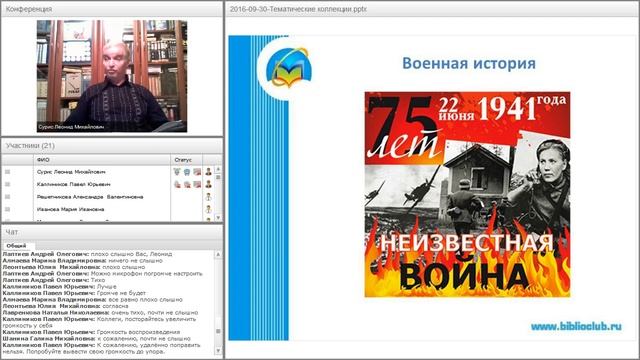Viewport: 640px width, 360px height.
Task: Click chat message 'все равно плохо слышно'
Action: 146,300
